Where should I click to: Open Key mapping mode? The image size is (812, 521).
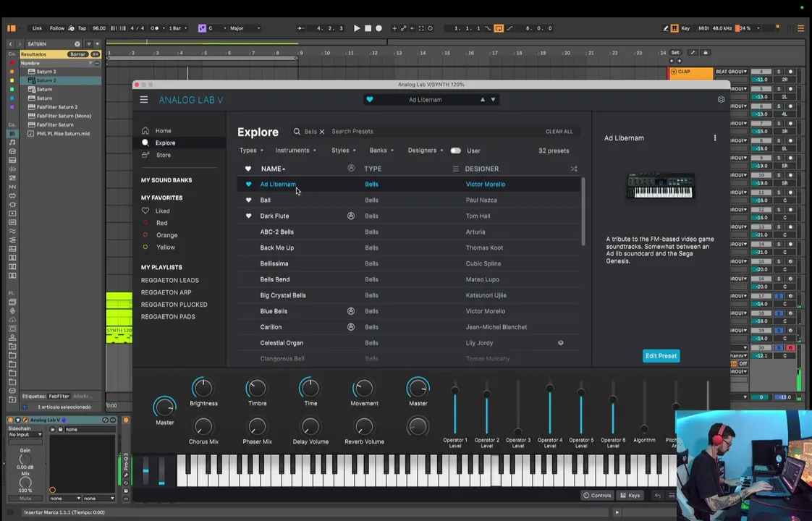tap(685, 28)
